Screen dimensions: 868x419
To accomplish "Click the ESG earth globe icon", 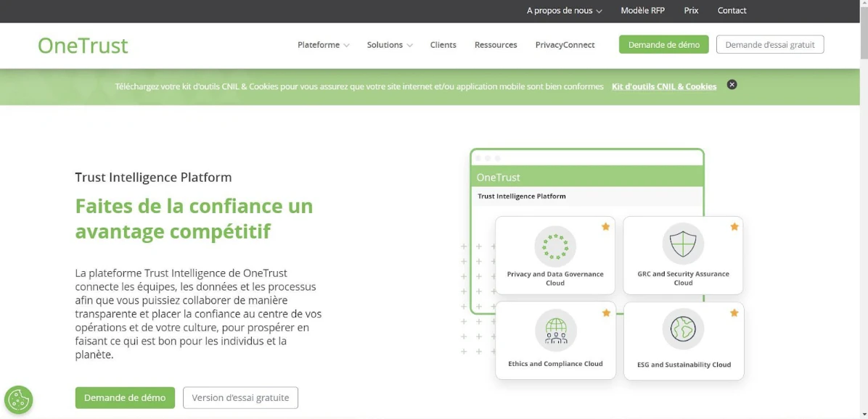I will 682,329.
